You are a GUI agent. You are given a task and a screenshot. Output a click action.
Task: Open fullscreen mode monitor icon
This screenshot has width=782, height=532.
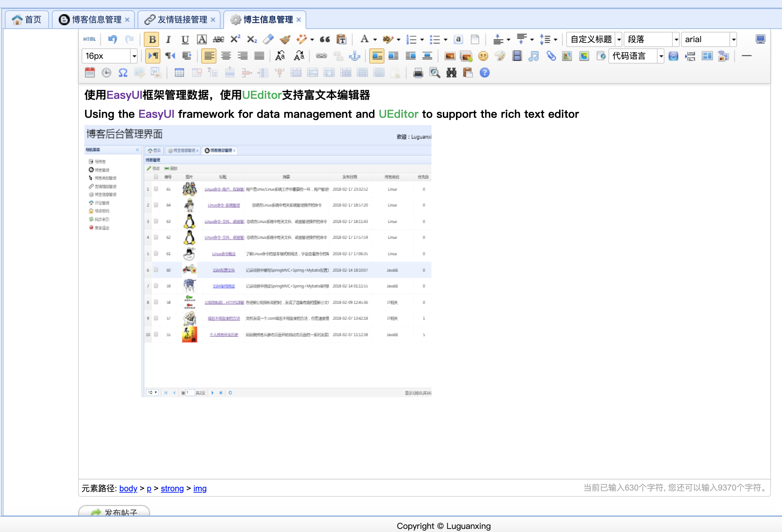(761, 39)
